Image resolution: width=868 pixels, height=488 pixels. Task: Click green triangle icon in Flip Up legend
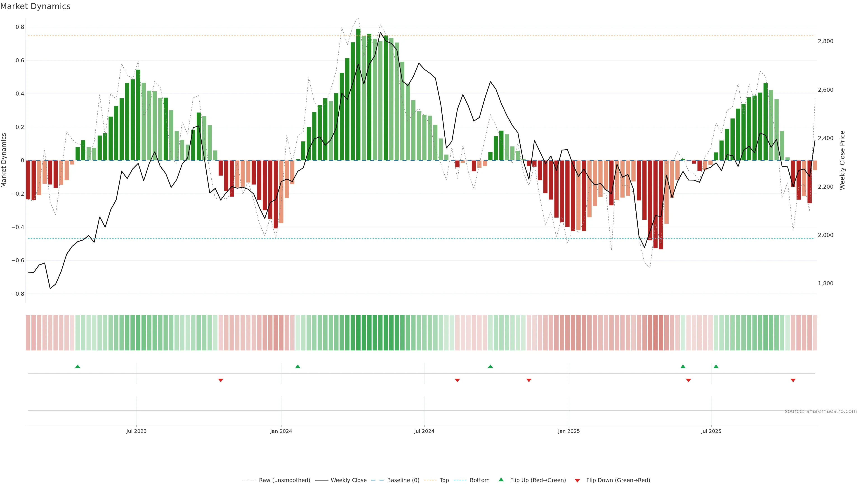pyautogui.click(x=501, y=480)
